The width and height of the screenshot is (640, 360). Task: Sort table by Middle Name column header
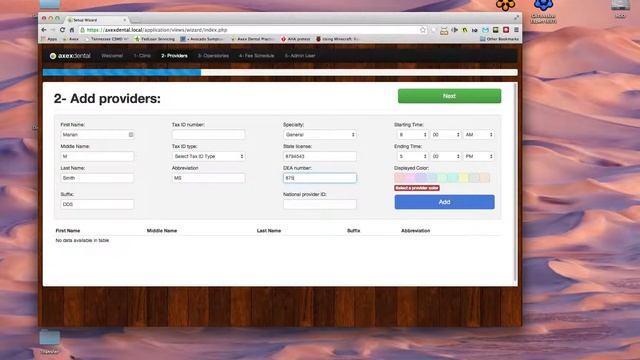(162, 231)
